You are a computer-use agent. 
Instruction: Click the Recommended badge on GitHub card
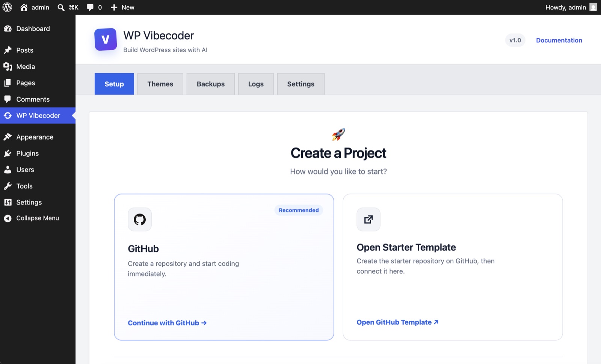point(299,211)
